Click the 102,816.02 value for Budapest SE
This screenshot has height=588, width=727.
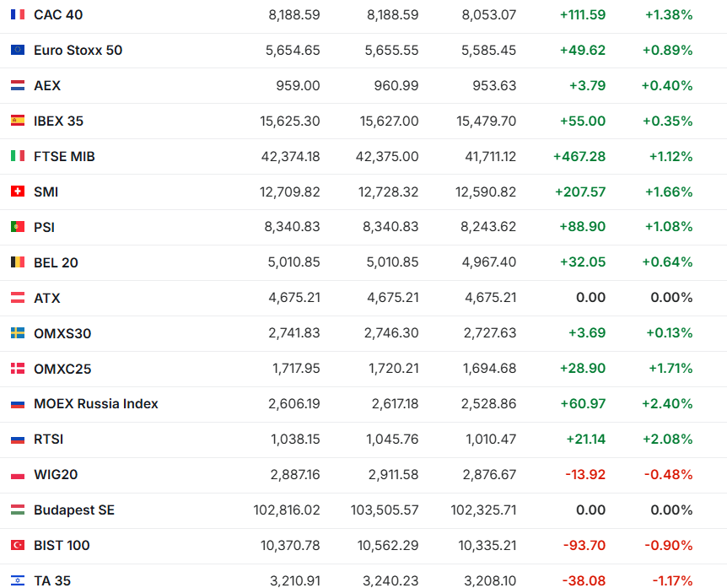coord(287,510)
